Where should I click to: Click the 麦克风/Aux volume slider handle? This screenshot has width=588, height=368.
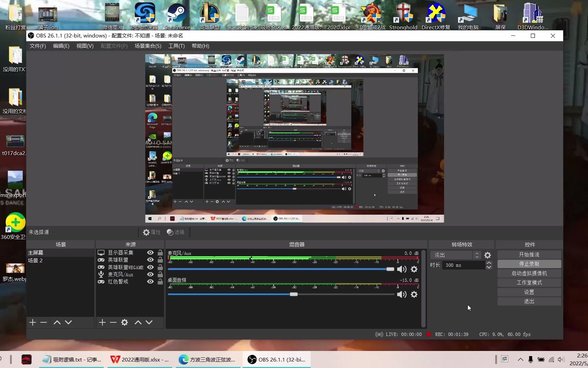tap(390, 269)
